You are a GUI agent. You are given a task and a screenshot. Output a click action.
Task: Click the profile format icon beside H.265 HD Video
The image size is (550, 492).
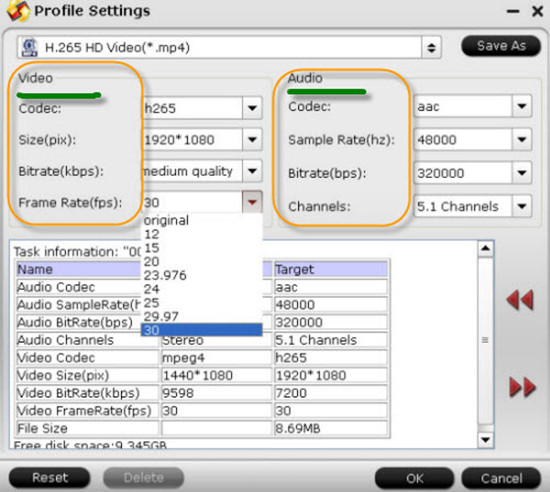pos(29,48)
